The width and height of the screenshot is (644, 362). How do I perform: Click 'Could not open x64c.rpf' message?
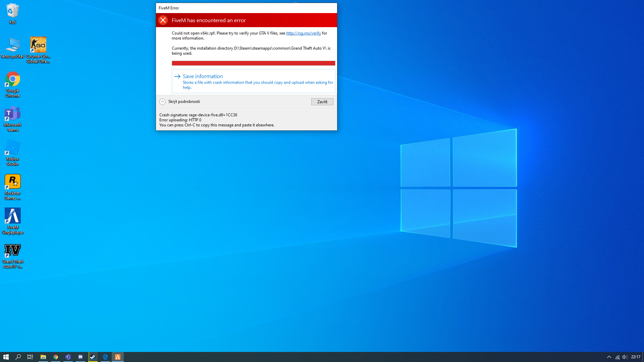249,36
